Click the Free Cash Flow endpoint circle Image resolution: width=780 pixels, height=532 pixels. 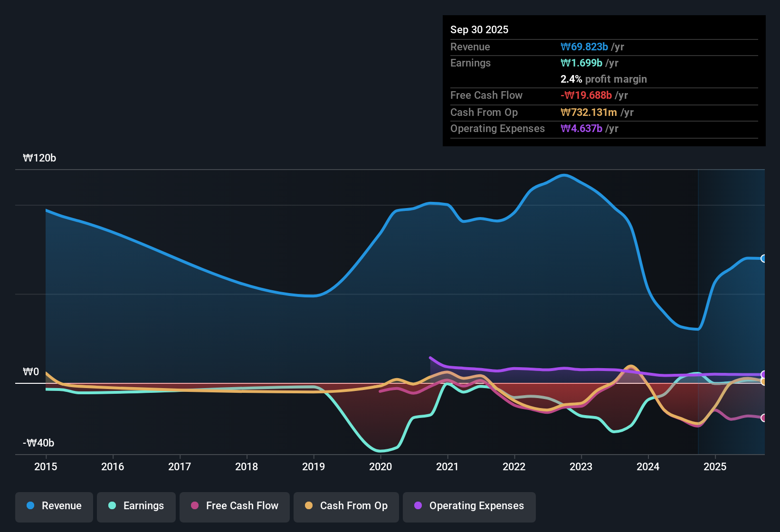pyautogui.click(x=763, y=418)
